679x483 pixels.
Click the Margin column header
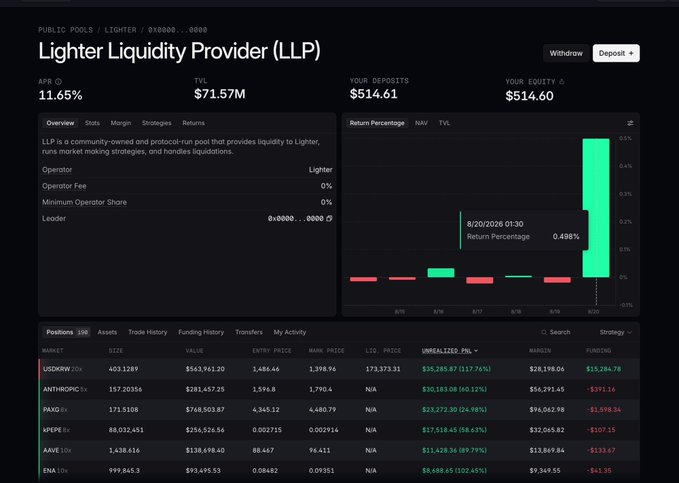(540, 350)
